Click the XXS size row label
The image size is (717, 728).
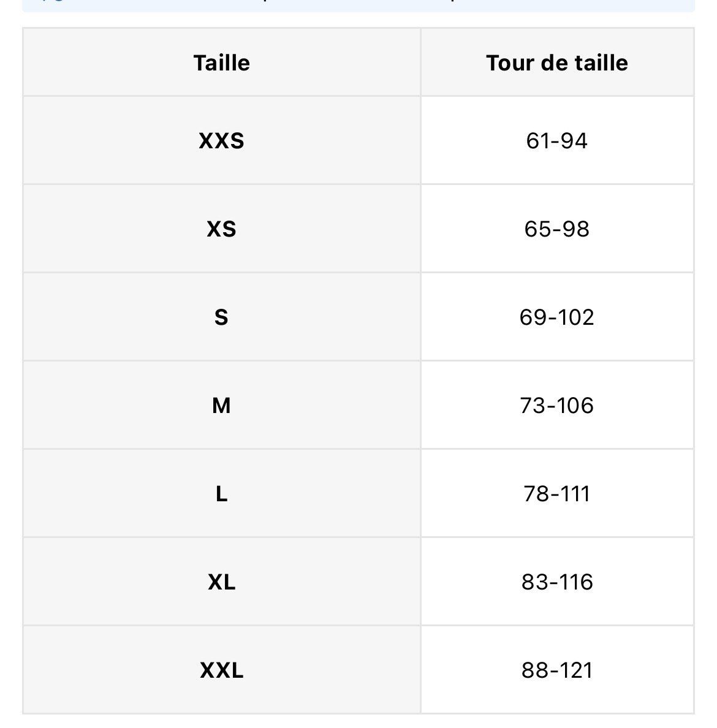221,141
